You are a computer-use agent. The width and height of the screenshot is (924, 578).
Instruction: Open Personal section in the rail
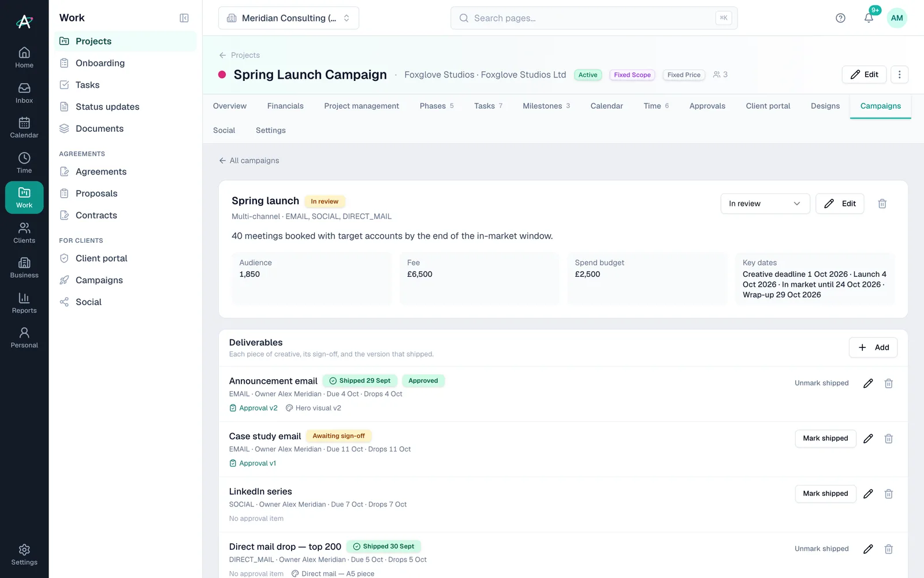(24, 338)
